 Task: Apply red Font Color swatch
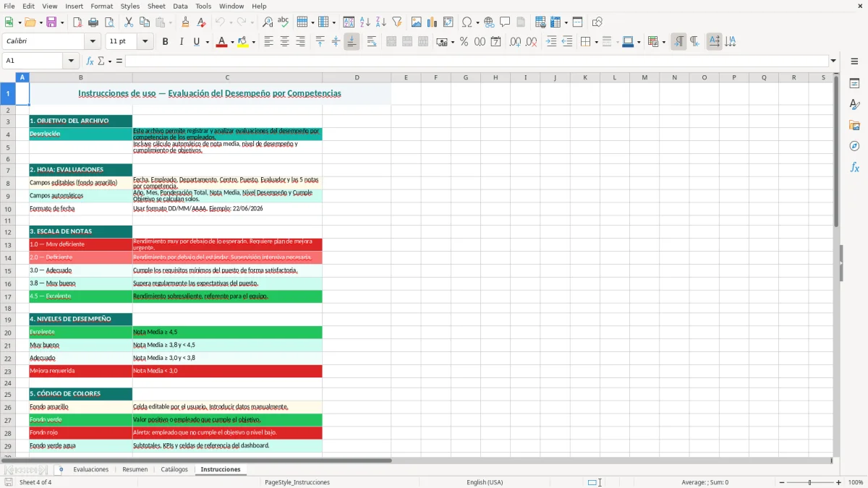tap(221, 42)
